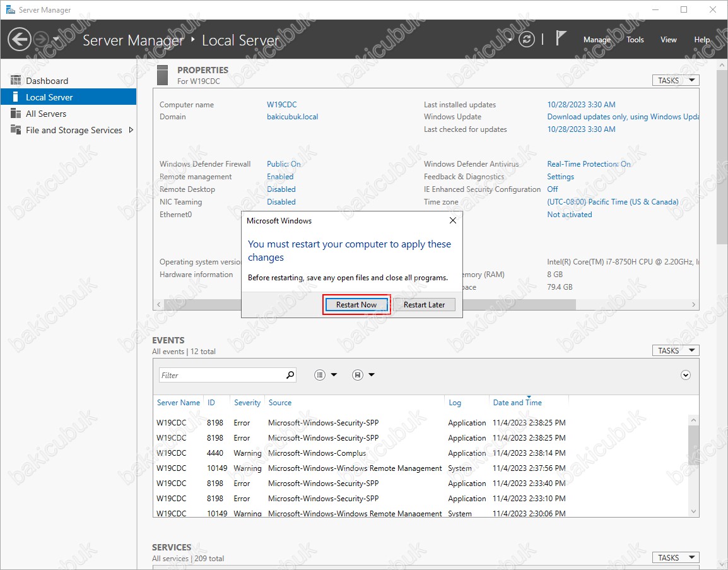Click the bakicubuk.local domain link
728x570 pixels.
click(293, 117)
